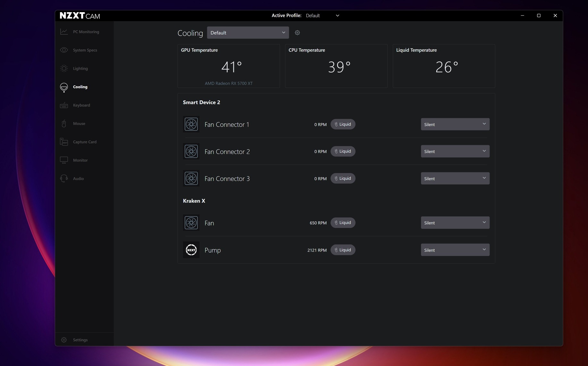Switch to the Audio section
The image size is (588, 366).
(x=78, y=179)
